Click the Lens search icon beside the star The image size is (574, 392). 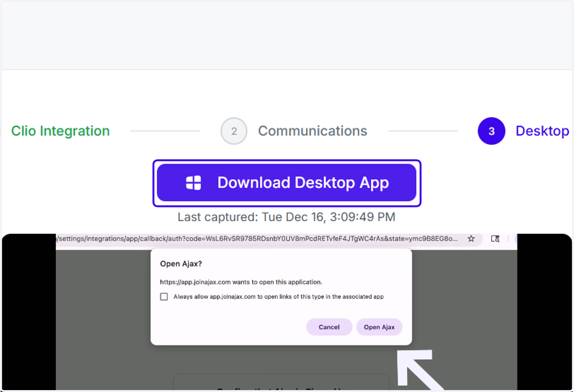pos(496,238)
